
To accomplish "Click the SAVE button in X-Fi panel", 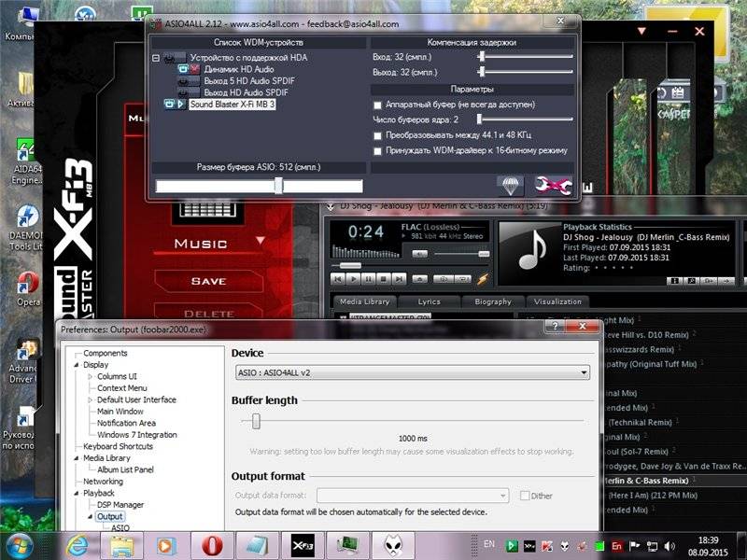I will click(x=208, y=282).
